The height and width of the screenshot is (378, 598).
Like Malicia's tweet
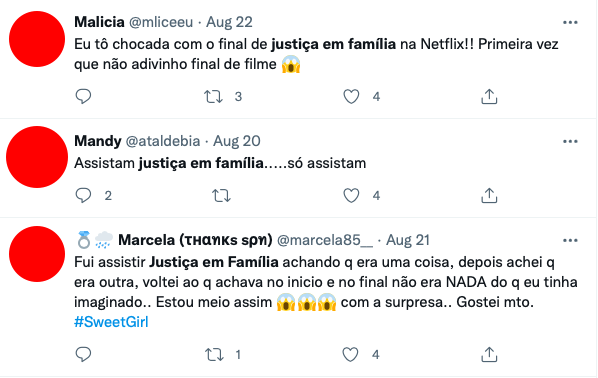point(351,97)
